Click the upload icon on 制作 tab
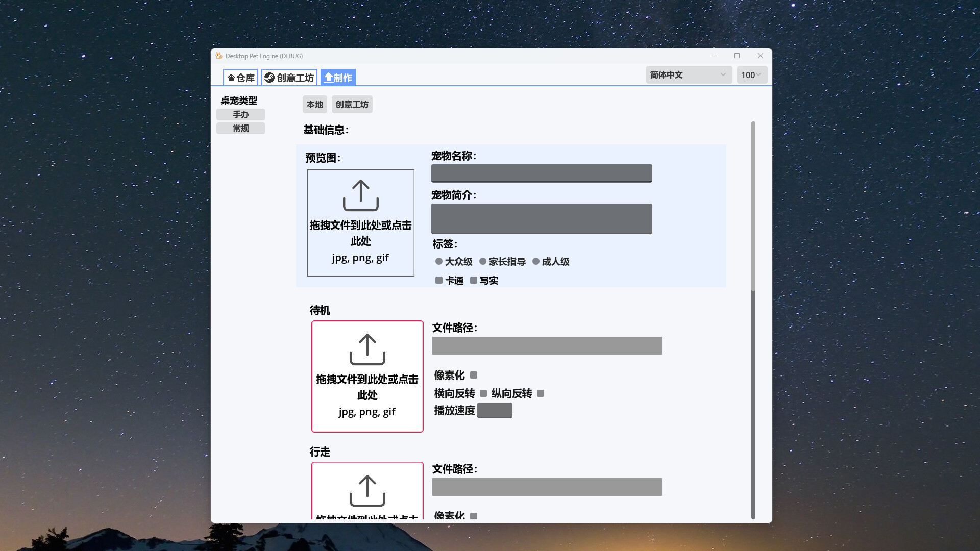This screenshot has height=551, width=980. pos(328,78)
